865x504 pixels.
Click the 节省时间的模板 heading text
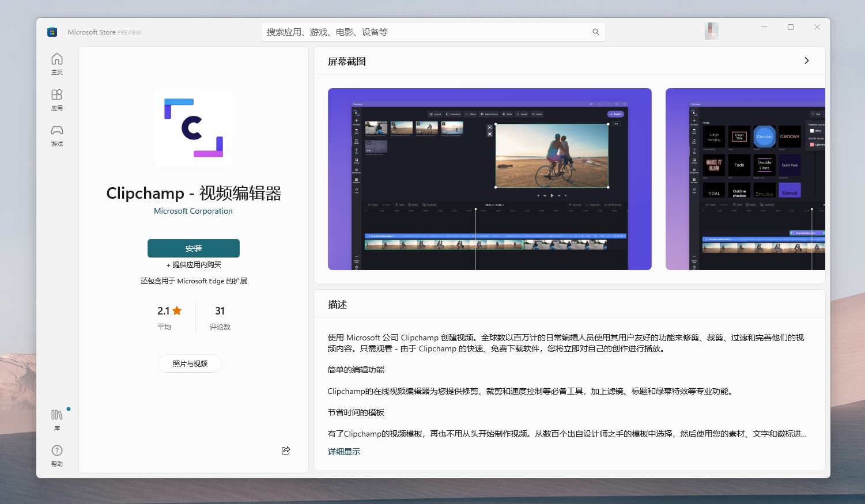click(x=356, y=412)
